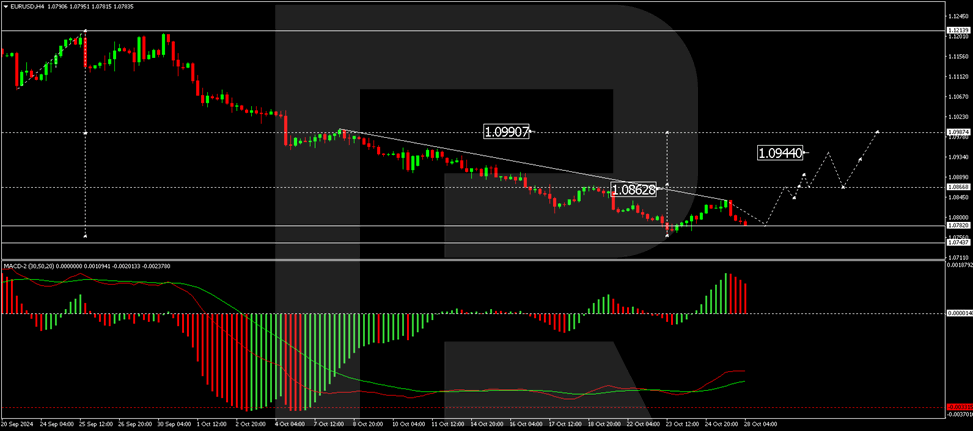
Task: Click the 22 Oct 04:00 time axis label
Action: click(641, 424)
